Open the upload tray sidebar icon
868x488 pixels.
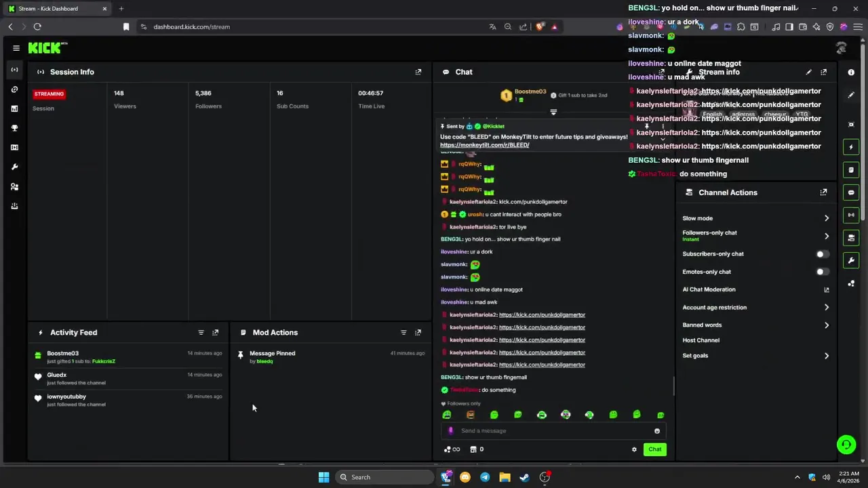click(x=14, y=206)
